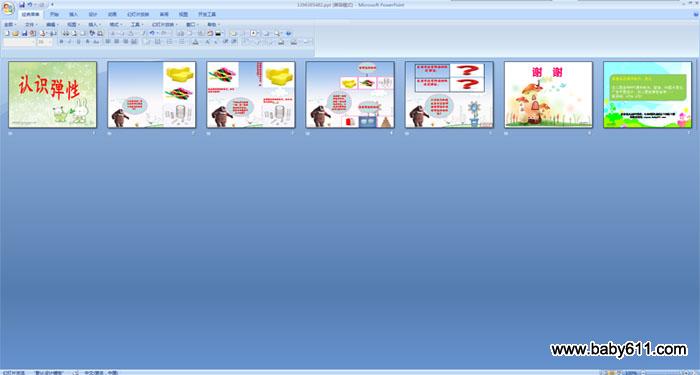This screenshot has height=375, width=700.
Task: Open the 帮助 menu in the classic menu bar
Action: point(213,25)
